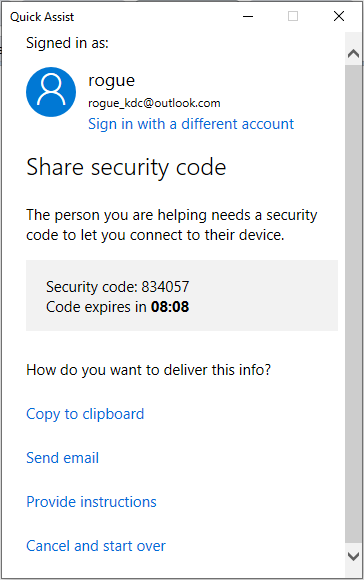Viewport: 364px width, 580px height.
Task: Close the Quick Assist window
Action: pyautogui.click(x=339, y=16)
